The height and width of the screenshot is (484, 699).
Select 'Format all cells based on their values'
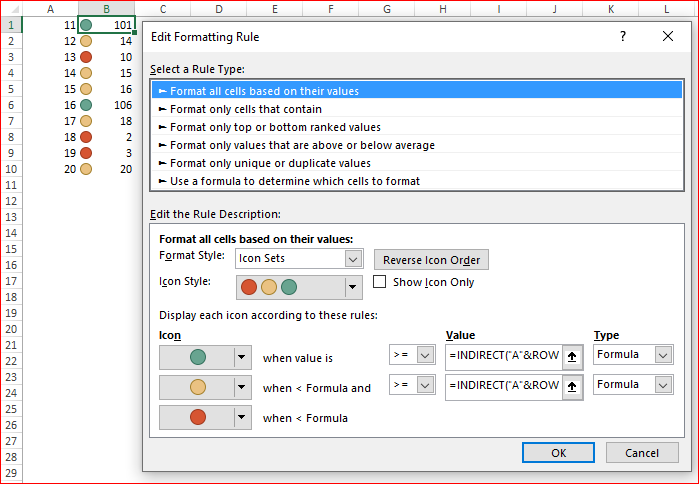point(417,91)
